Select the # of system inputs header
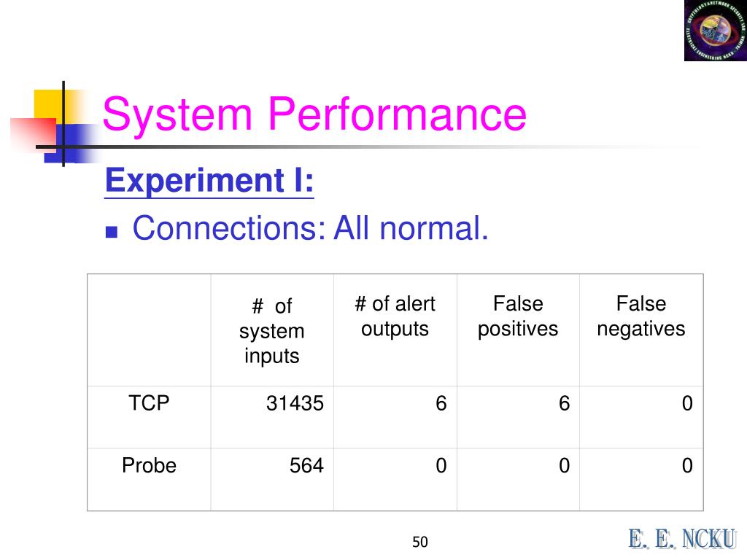 272,331
